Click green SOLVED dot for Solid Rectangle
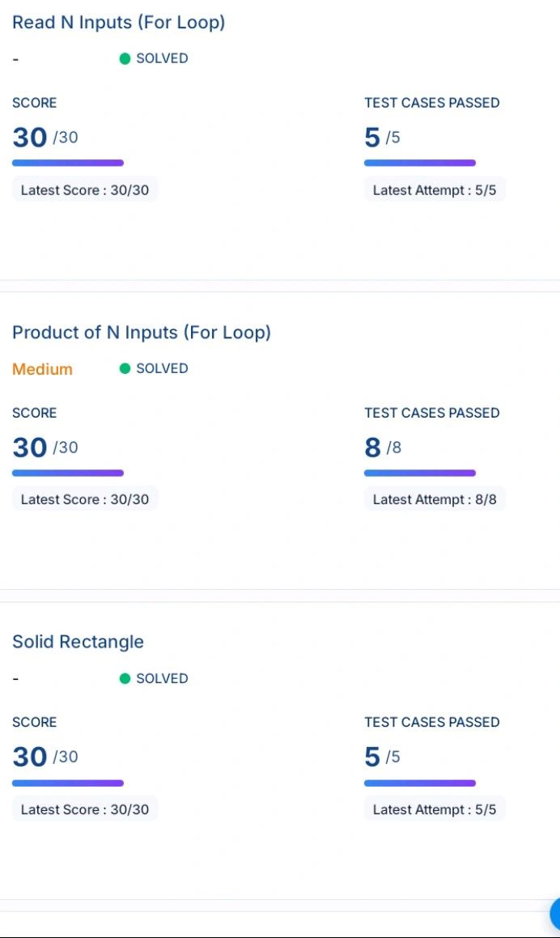The image size is (560, 938). [x=125, y=678]
